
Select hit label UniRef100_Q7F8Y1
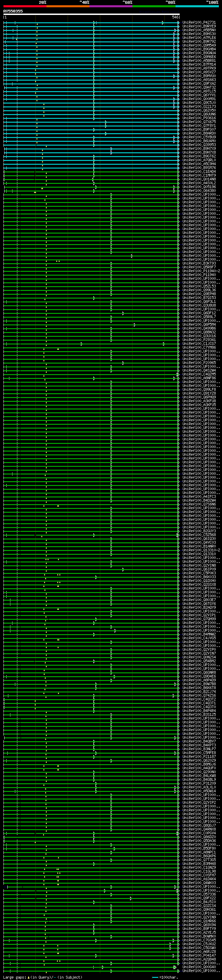pos(199,125)
